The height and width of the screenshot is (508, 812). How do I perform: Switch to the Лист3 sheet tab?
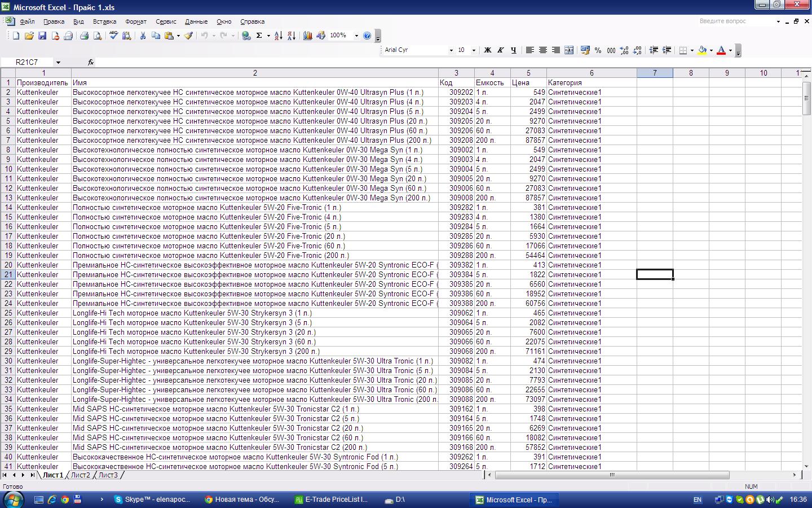[x=108, y=475]
